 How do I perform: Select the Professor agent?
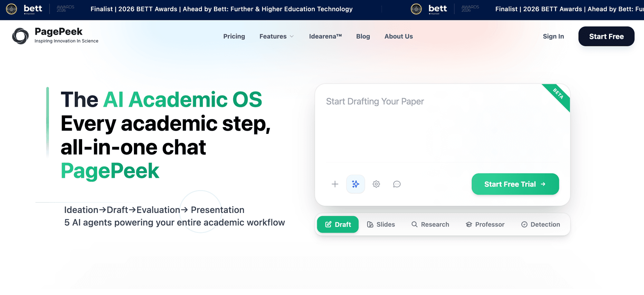click(485, 224)
